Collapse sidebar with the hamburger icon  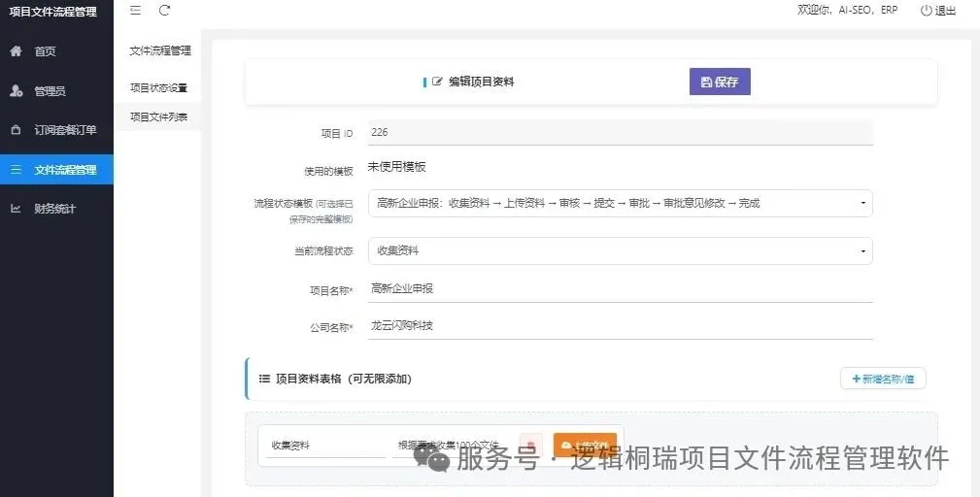(136, 10)
